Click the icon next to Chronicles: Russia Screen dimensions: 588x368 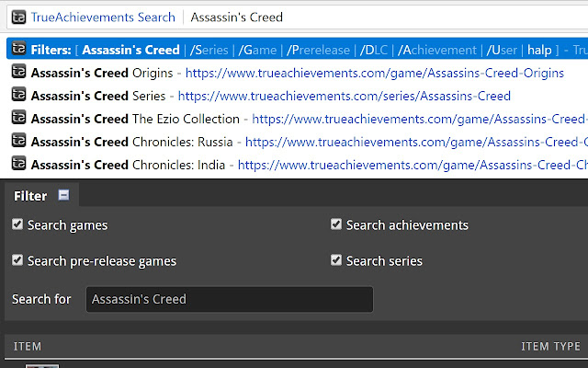pyautogui.click(x=18, y=141)
